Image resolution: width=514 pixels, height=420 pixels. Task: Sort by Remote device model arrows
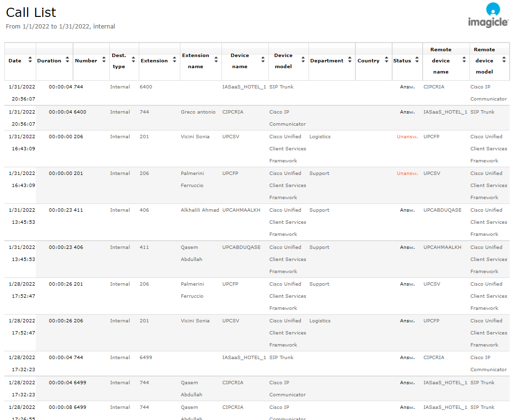pyautogui.click(x=504, y=60)
